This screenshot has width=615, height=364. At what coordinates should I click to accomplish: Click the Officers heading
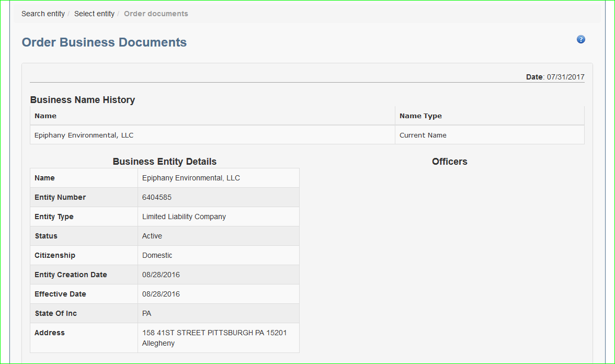[450, 162]
